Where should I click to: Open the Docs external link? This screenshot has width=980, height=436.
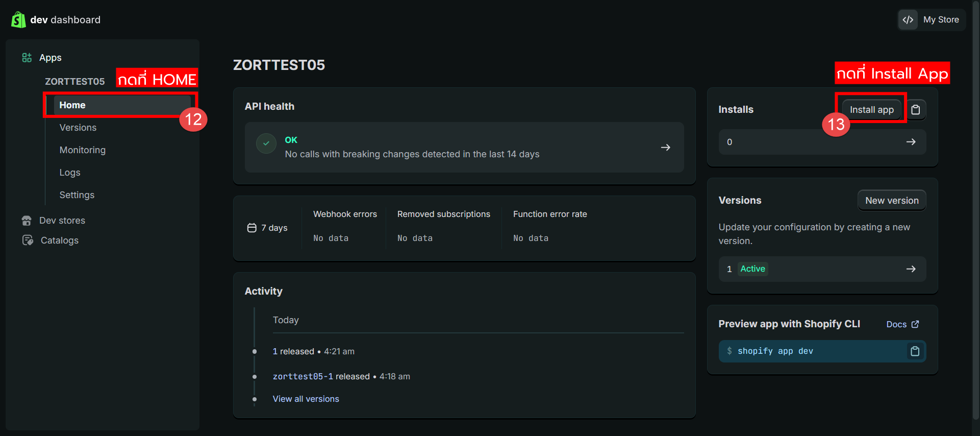click(x=902, y=325)
